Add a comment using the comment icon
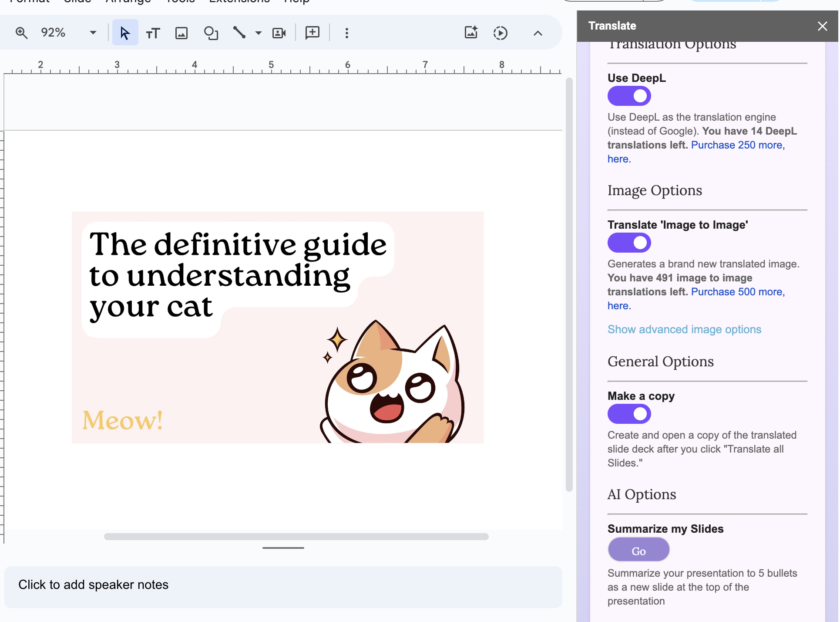The image size is (840, 622). (x=312, y=33)
